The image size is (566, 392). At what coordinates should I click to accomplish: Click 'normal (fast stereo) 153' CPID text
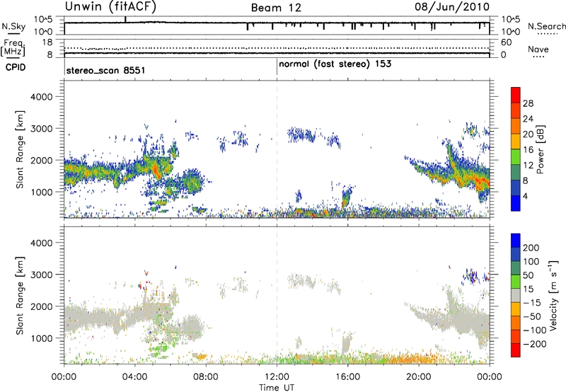[x=335, y=64]
